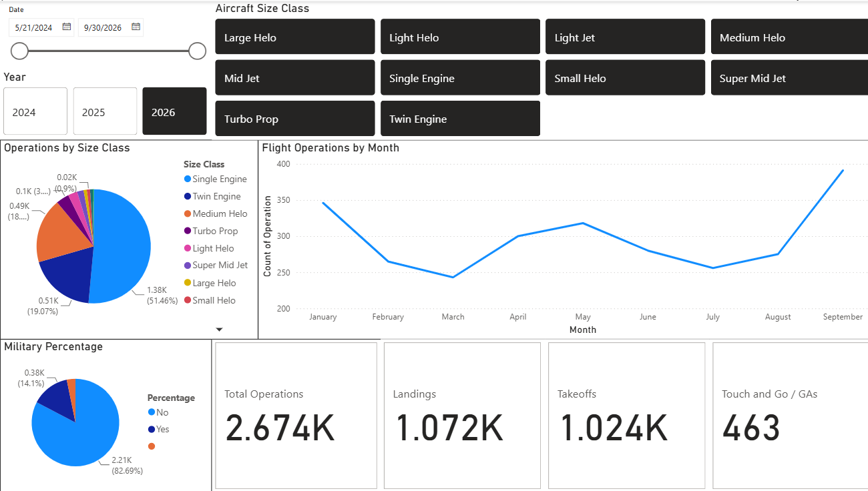868x491 pixels.
Task: Click Light Helo legend entry
Action: click(209, 248)
